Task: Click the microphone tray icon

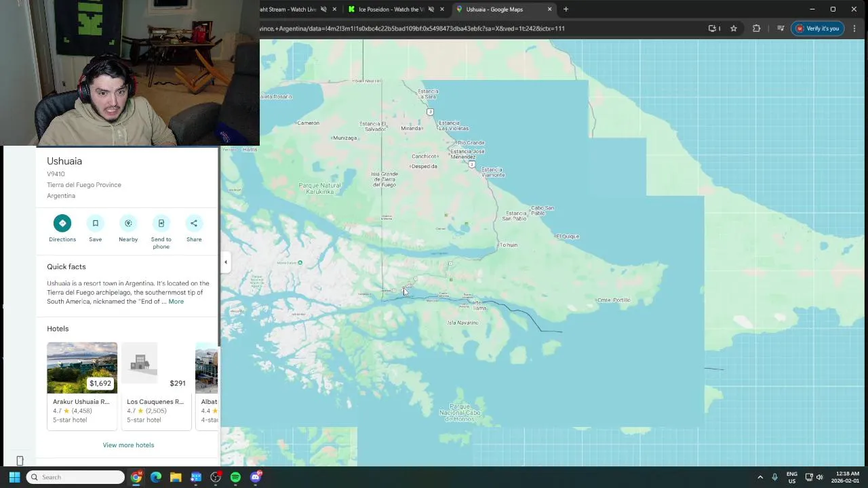Action: [774, 477]
